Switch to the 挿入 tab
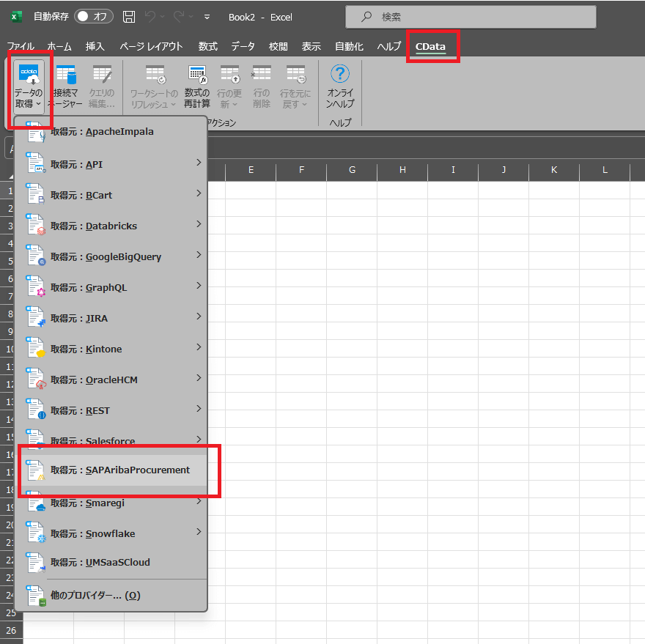 (95, 46)
